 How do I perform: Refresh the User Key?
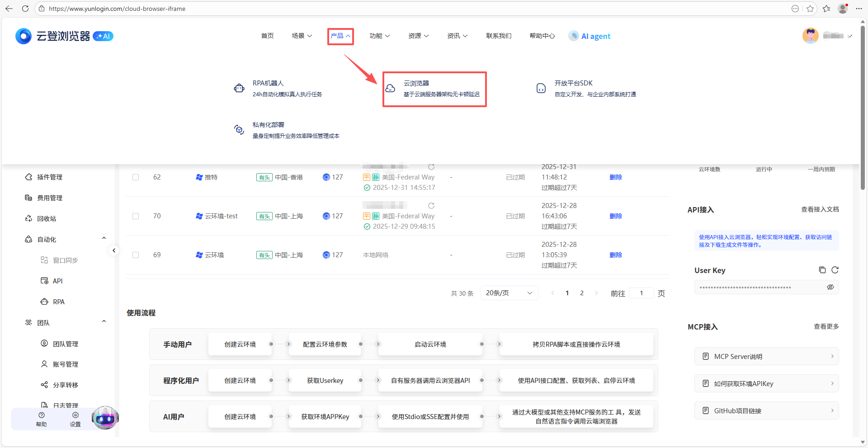pos(835,270)
